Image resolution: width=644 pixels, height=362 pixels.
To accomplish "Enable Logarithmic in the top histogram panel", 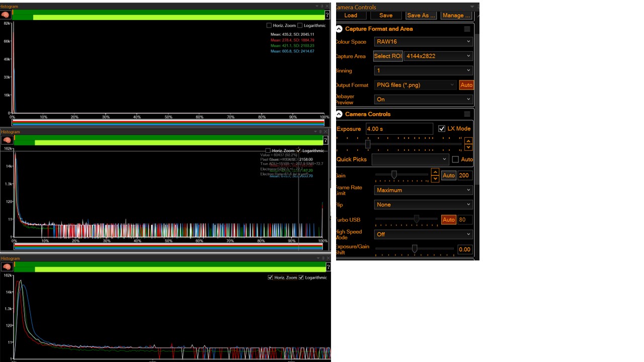I will pyautogui.click(x=300, y=25).
